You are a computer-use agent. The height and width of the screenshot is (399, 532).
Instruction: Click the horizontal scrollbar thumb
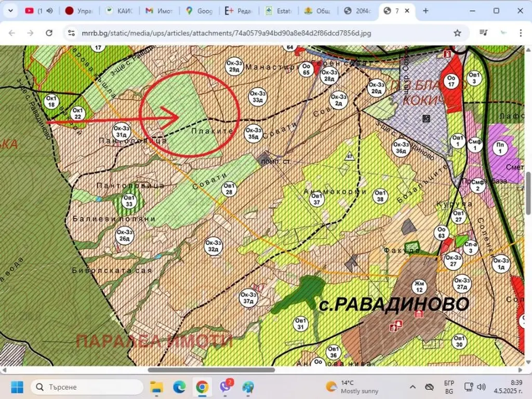(x=211, y=370)
